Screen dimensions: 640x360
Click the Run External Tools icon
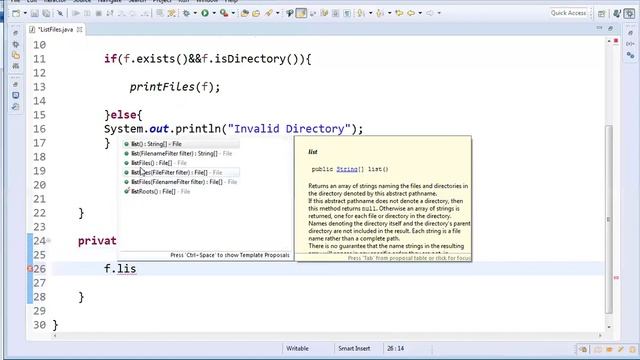click(224, 13)
